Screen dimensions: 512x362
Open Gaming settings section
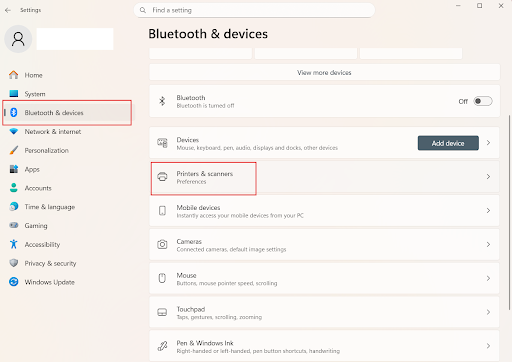(x=67, y=225)
